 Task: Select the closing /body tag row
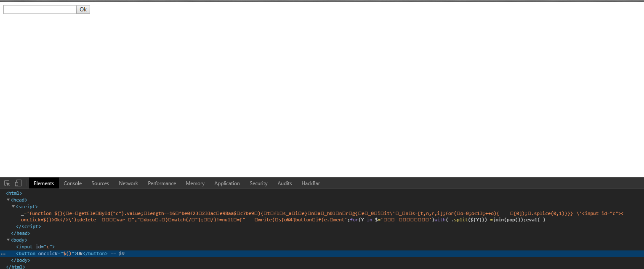(x=21, y=260)
